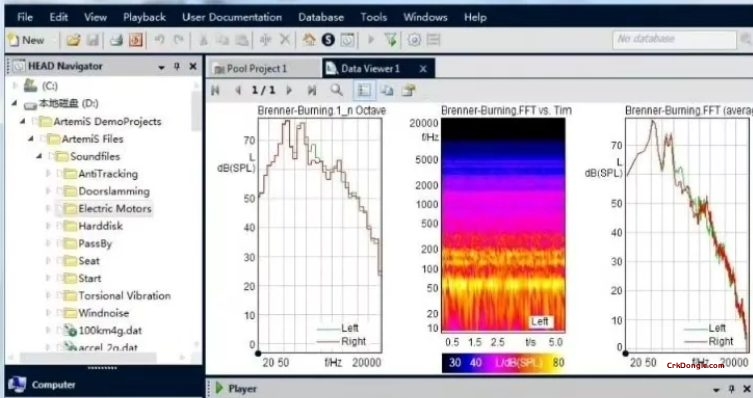This screenshot has height=398, width=753.
Task: Close the Data Viewer 1 tab
Action: pos(423,69)
